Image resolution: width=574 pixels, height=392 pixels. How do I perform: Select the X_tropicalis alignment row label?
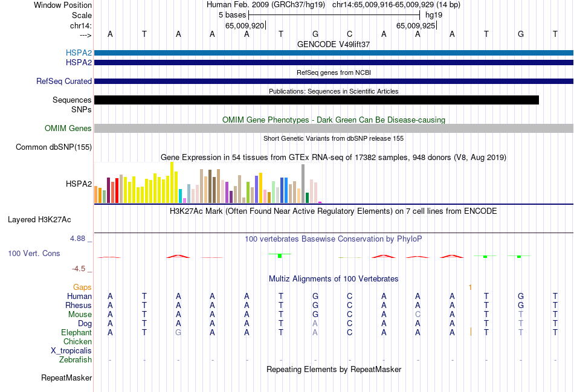(x=71, y=351)
